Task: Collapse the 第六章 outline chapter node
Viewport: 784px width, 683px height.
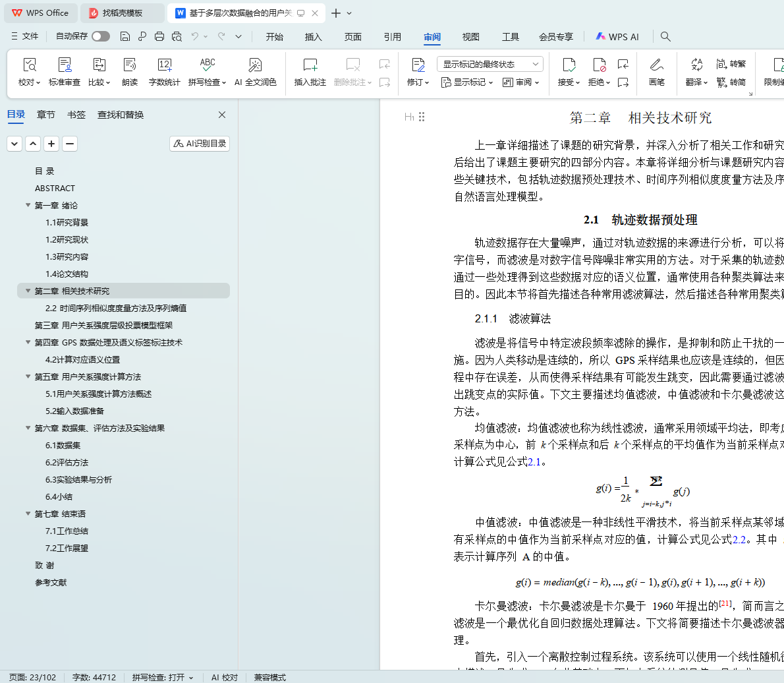Action: click(x=28, y=428)
